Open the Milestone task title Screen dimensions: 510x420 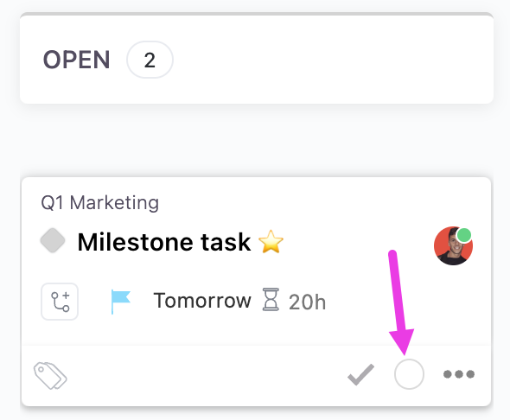coord(164,242)
